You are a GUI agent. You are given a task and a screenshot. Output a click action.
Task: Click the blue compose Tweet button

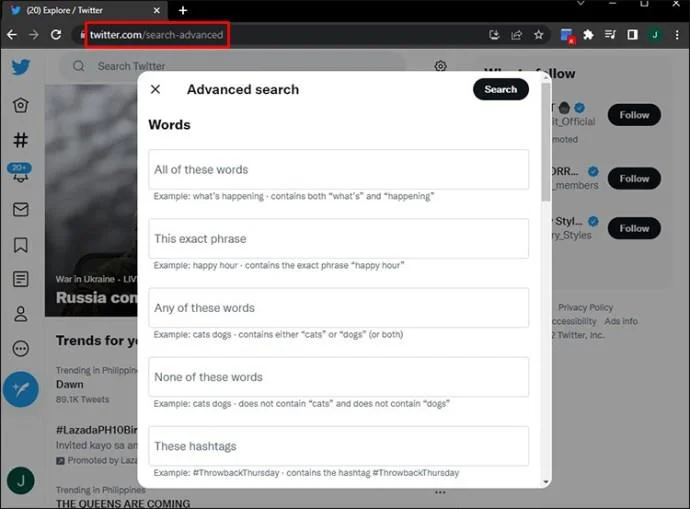[21, 389]
